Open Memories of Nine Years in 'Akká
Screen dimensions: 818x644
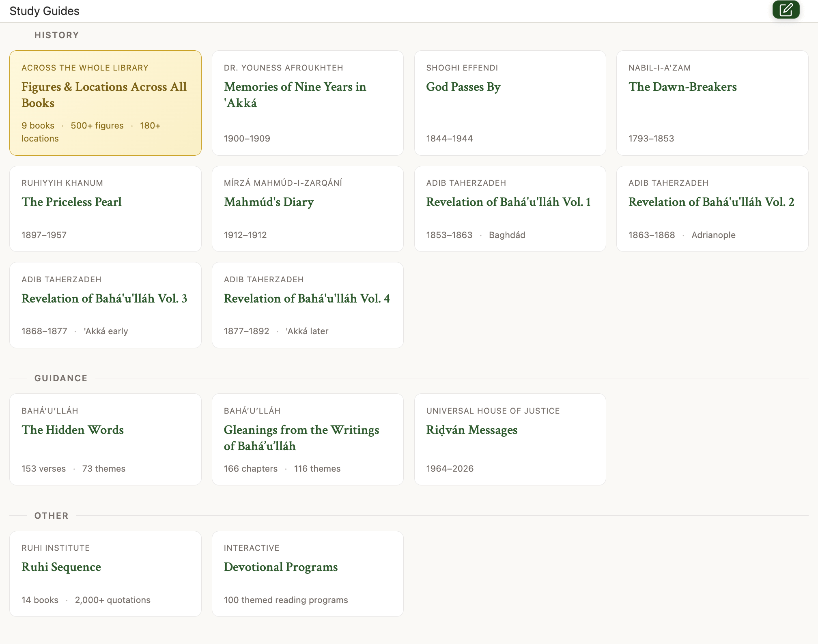(308, 103)
